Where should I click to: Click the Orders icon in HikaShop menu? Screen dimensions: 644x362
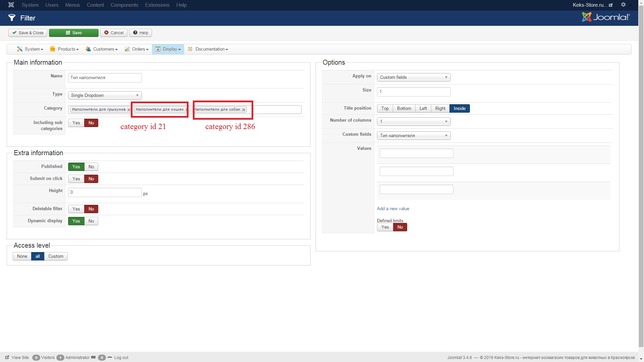127,49
